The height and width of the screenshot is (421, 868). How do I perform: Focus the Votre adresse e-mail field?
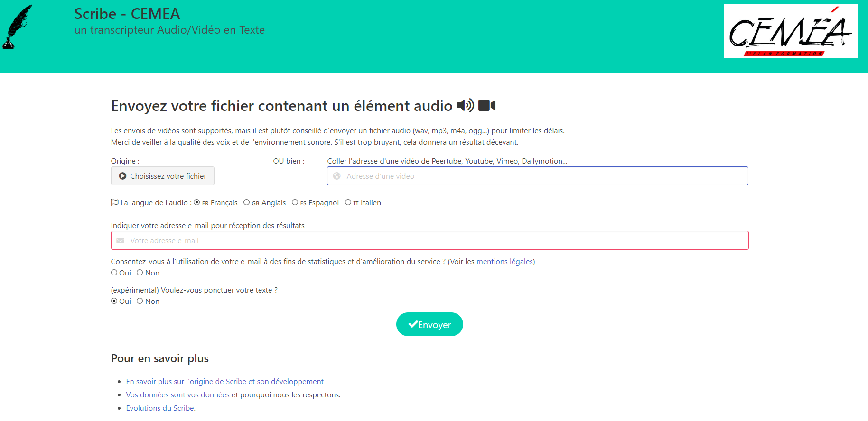[429, 240]
